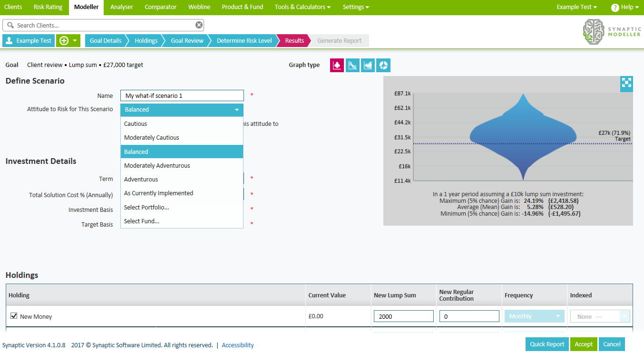Choose the Select Portfolio... option
This screenshot has height=352, width=644.
pos(182,208)
